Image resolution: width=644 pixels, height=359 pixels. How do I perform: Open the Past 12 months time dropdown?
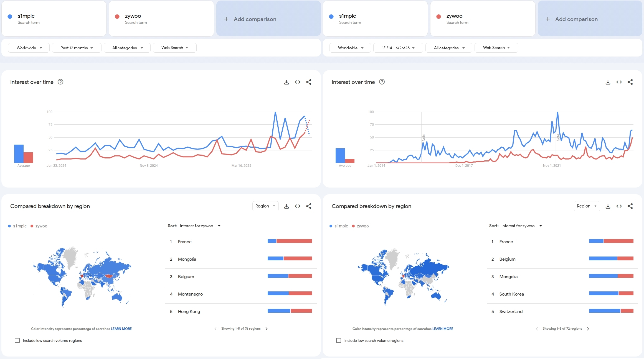tap(77, 48)
